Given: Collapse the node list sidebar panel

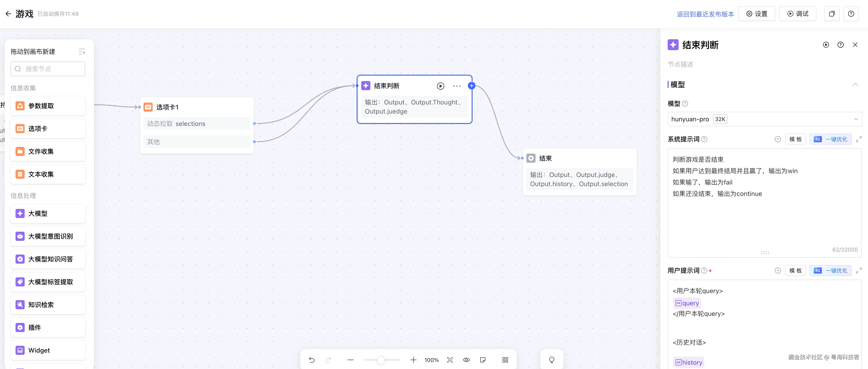Looking at the screenshot, I should pos(81,52).
